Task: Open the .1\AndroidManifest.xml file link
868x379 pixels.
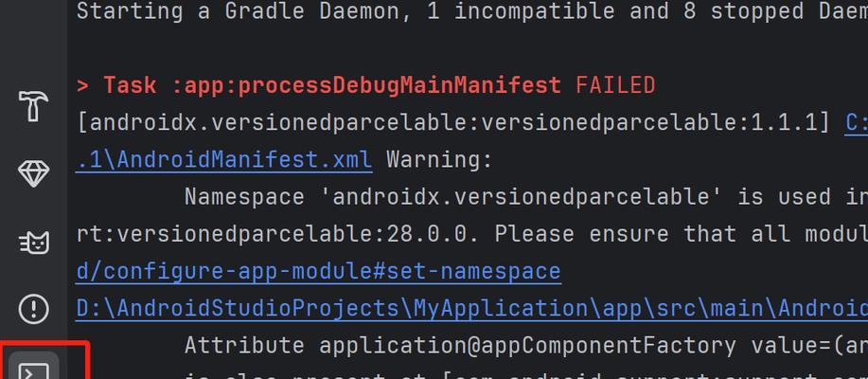Action: (x=223, y=160)
